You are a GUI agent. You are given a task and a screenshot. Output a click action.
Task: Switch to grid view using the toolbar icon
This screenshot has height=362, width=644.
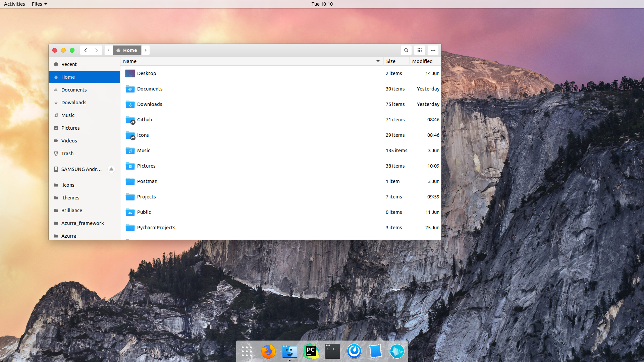pyautogui.click(x=419, y=50)
